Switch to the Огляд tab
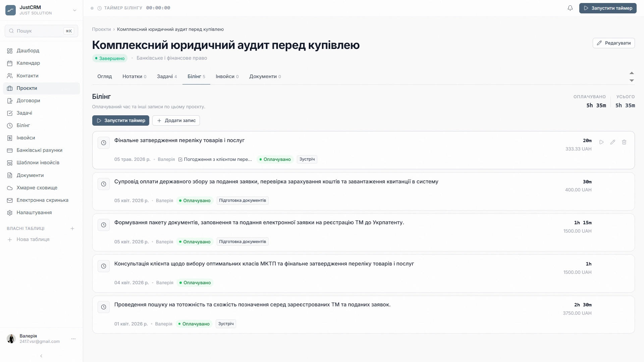Screen dimensions: 644x362 pyautogui.click(x=105, y=76)
